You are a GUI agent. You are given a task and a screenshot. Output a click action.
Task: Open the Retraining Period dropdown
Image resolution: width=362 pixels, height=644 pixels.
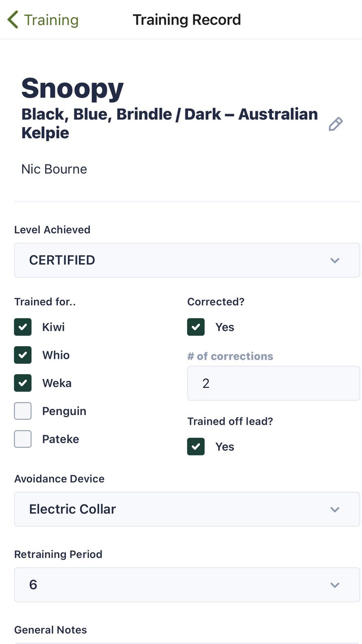(x=187, y=585)
